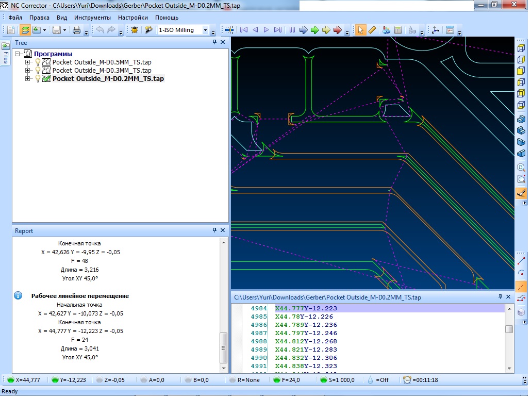Open the Инструменты menu

[92, 18]
